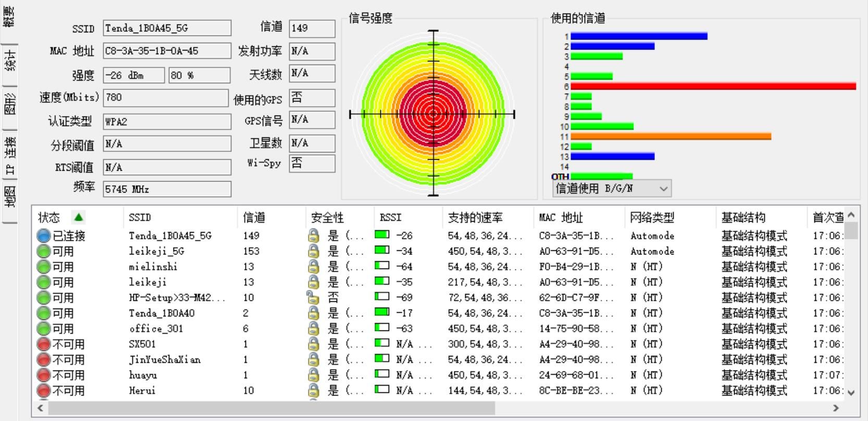
Task: Select the JinYueShaXian SSID cell
Action: pyautogui.click(x=165, y=360)
